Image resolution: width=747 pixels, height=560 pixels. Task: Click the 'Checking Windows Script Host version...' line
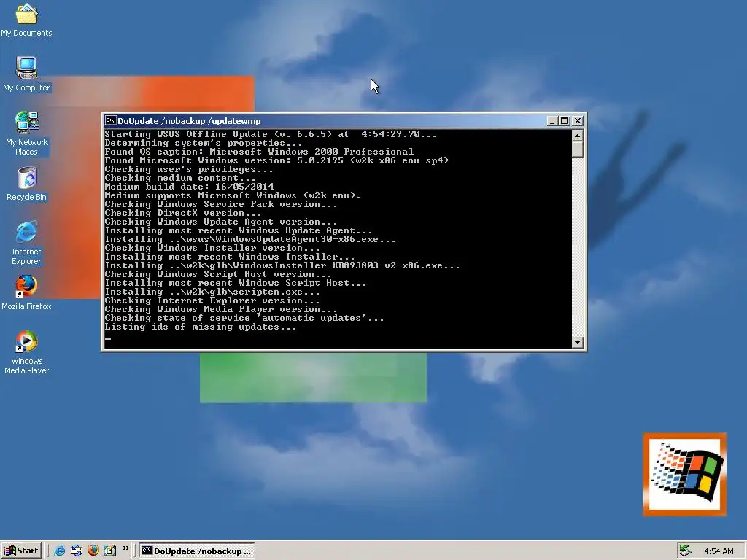218,274
